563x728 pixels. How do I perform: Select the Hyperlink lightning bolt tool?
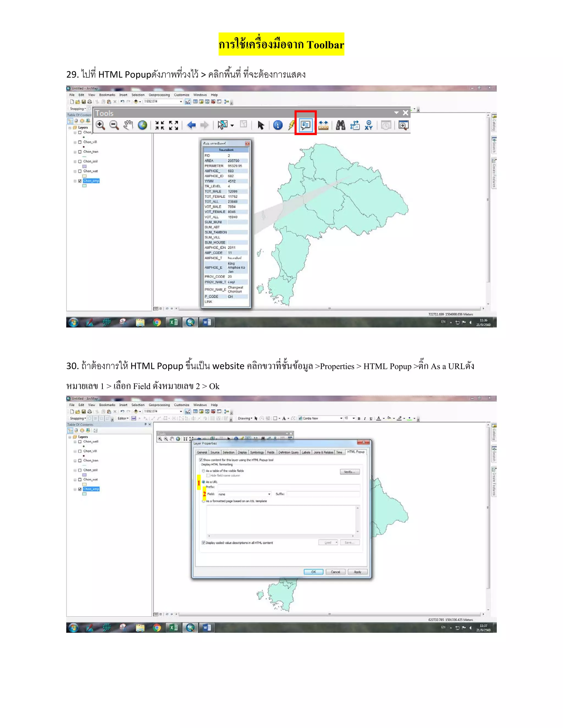click(x=291, y=125)
